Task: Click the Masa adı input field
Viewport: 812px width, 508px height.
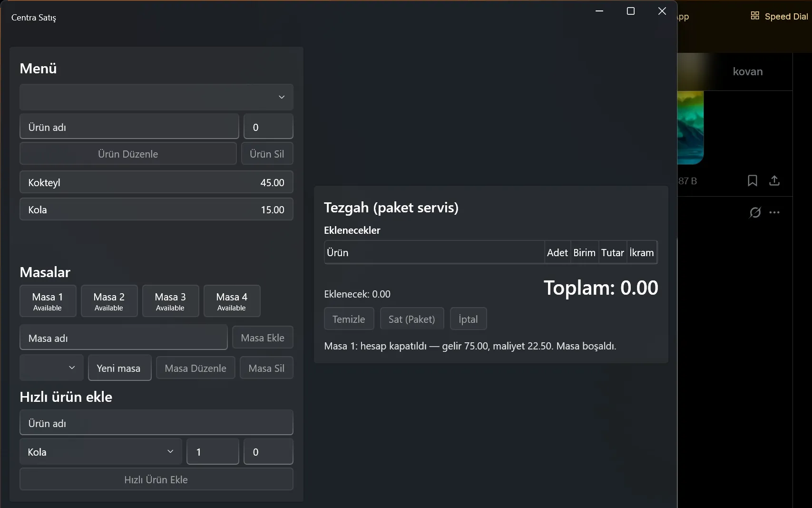Action: (x=123, y=338)
